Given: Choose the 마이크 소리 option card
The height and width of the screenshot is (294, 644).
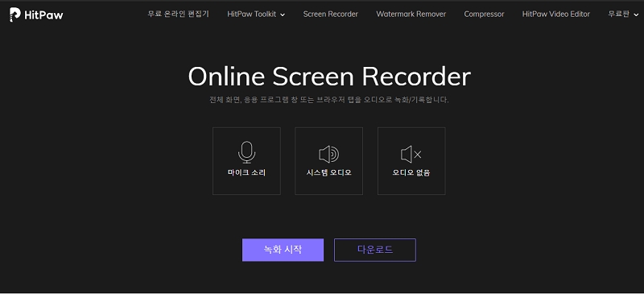Looking at the screenshot, I should click(x=246, y=161).
